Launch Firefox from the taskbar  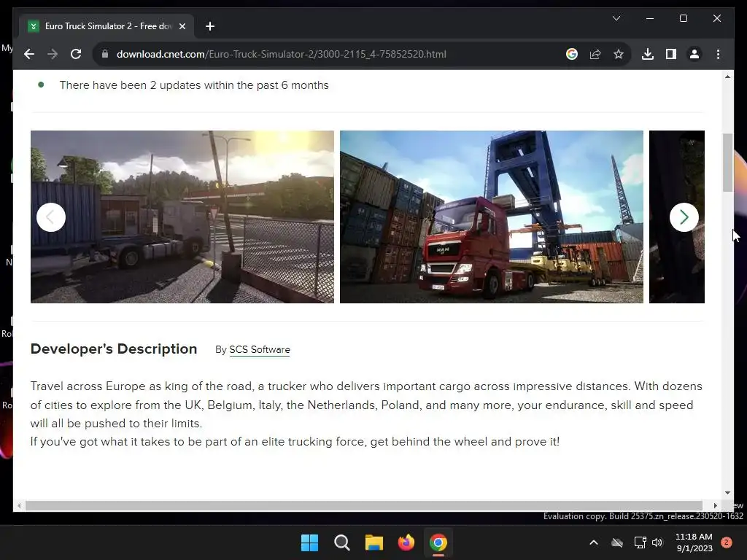tap(406, 542)
